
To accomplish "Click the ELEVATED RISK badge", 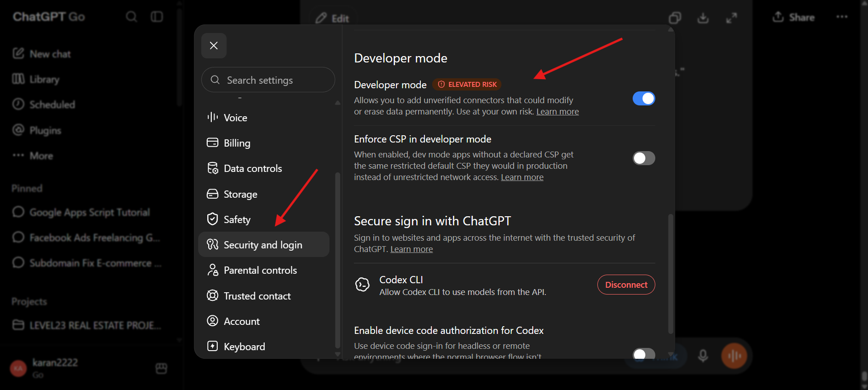I will click(467, 85).
